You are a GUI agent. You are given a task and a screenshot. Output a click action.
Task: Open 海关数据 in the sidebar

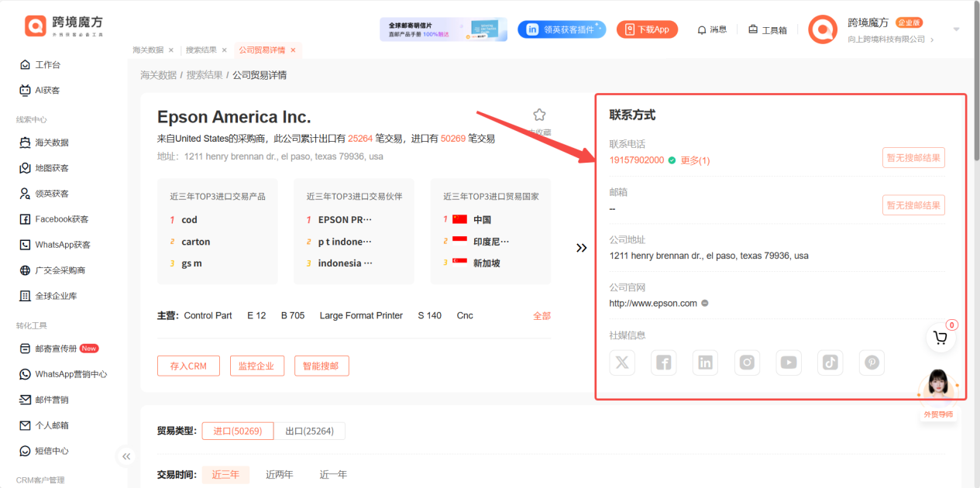click(44, 143)
